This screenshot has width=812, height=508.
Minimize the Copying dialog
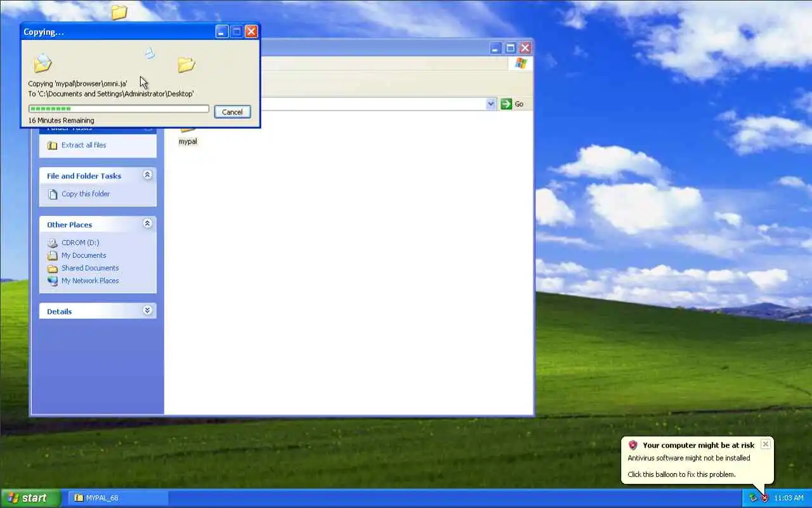[221, 32]
